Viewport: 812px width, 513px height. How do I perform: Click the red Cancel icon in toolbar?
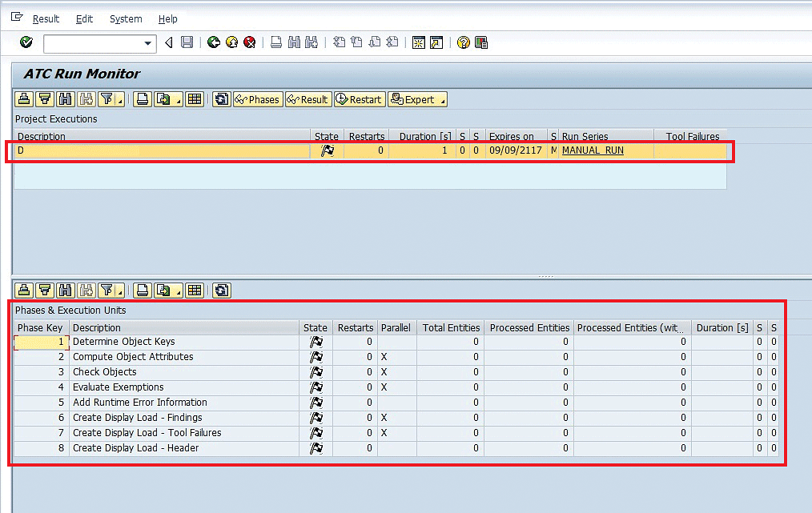tap(250, 42)
